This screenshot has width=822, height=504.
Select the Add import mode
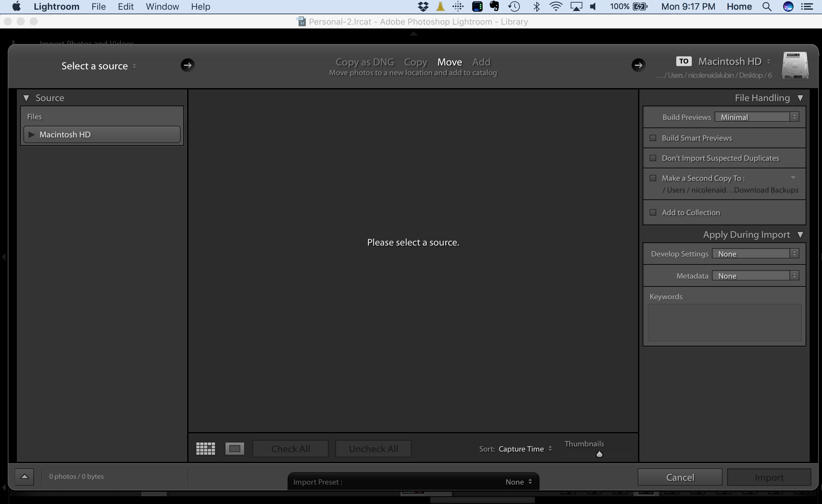481,62
